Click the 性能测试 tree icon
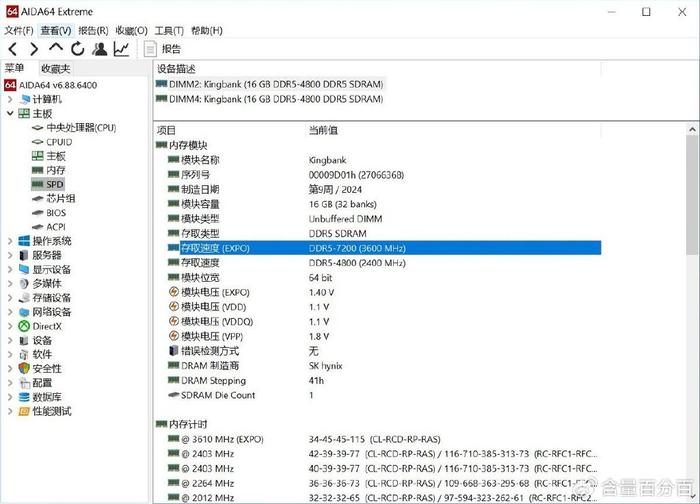 [24, 411]
